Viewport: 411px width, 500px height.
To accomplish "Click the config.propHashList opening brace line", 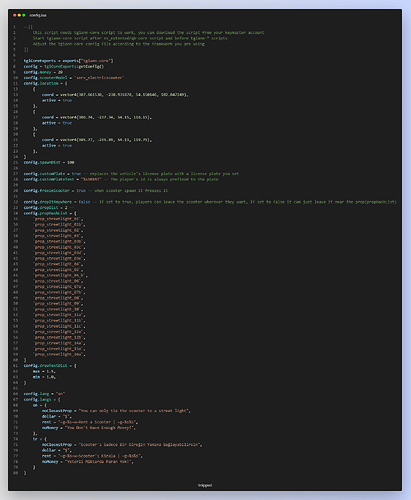I will (x=50, y=213).
